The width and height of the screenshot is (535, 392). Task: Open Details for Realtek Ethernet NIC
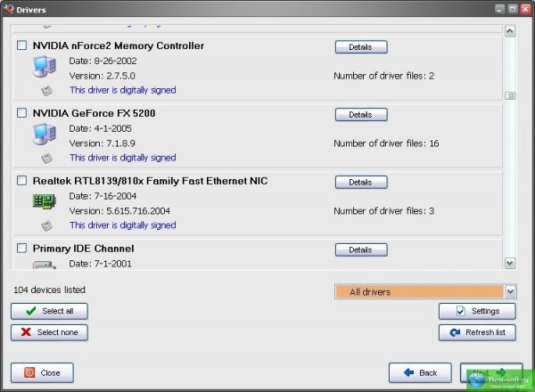coord(361,183)
